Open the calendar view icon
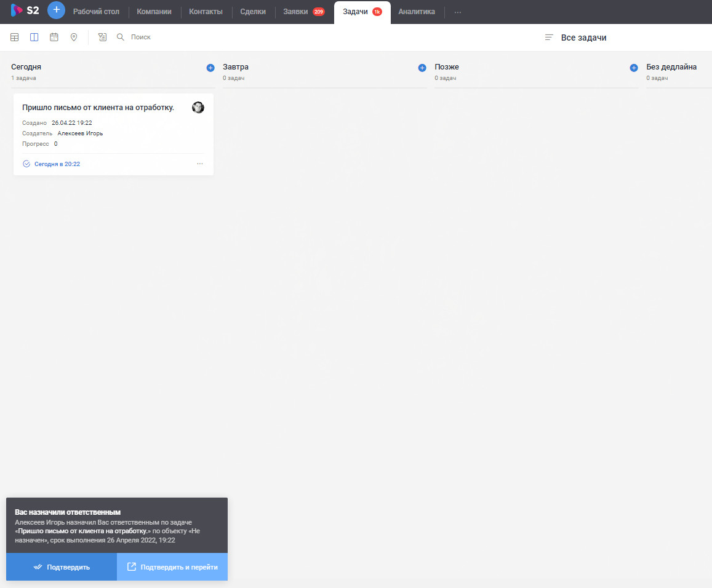The width and height of the screenshot is (712, 588). (54, 37)
